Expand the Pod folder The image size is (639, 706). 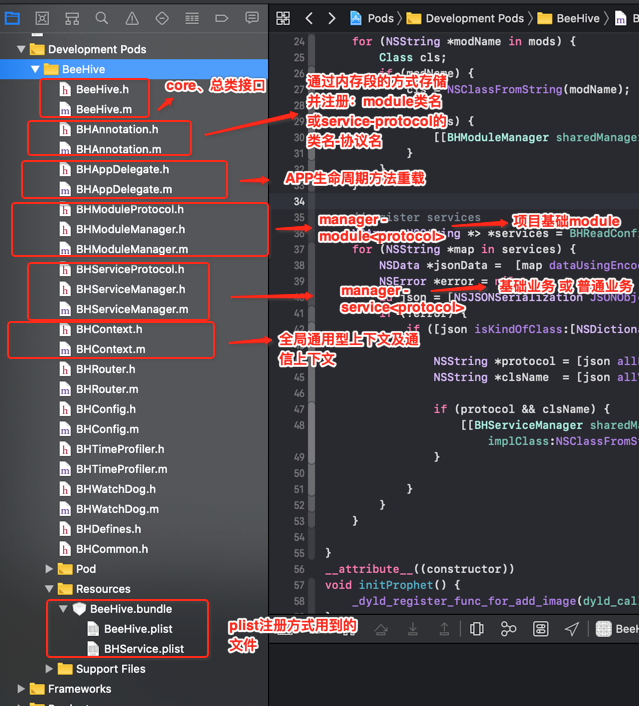pos(49,569)
